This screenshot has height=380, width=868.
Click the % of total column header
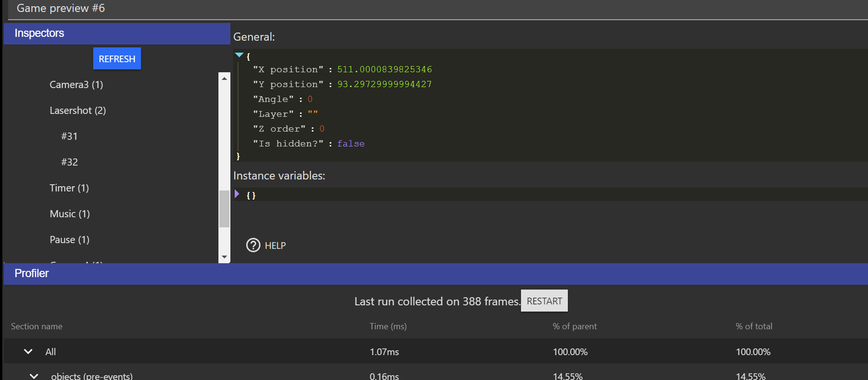tap(754, 326)
